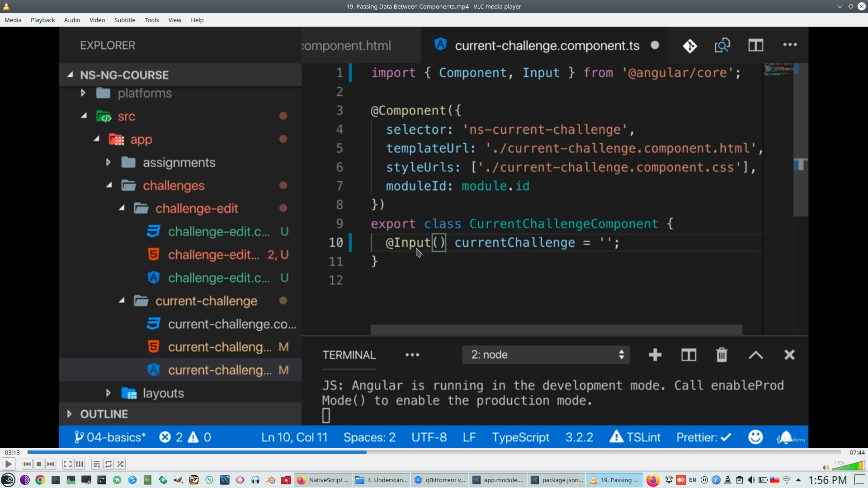Switch to qBittorrent taskbar window

coord(439,480)
